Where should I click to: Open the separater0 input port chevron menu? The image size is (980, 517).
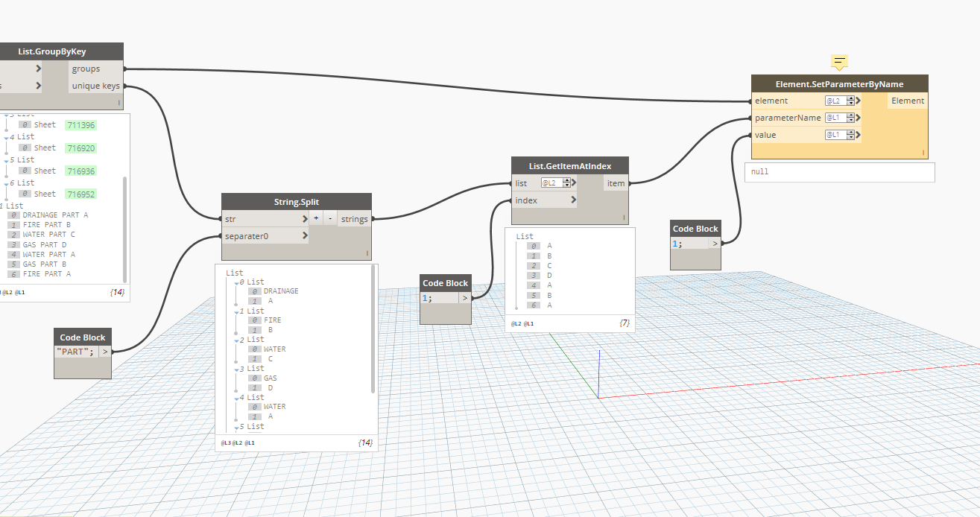point(306,236)
